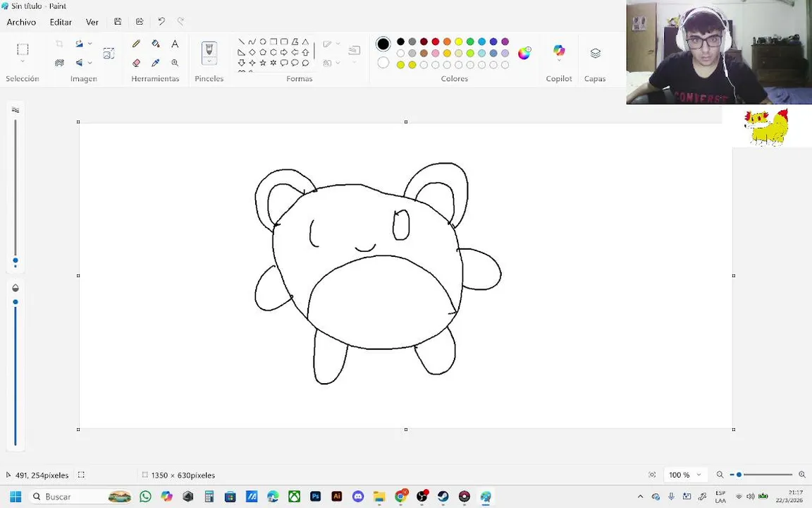Viewport: 812px width, 508px height.
Task: Click the yellow fox reference thumbnail
Action: 766,126
